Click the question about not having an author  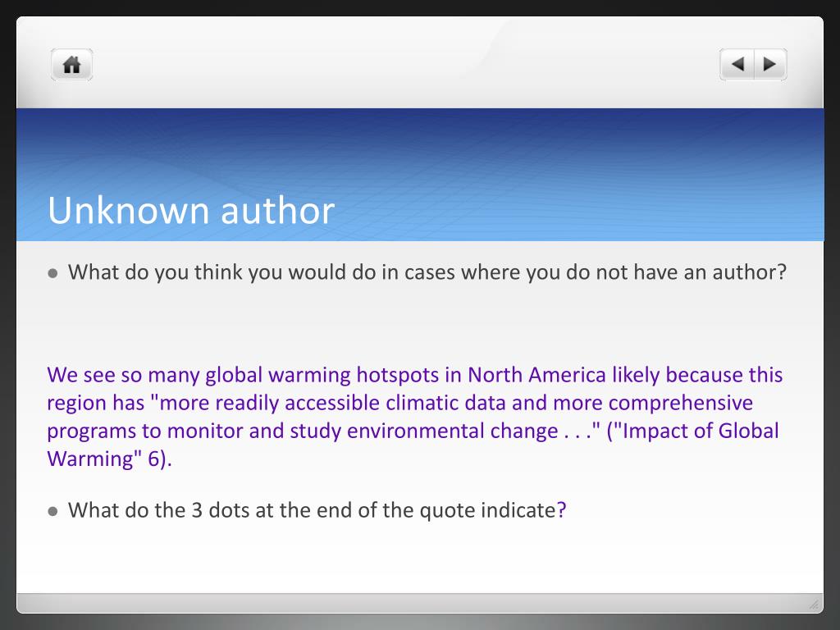click(427, 272)
